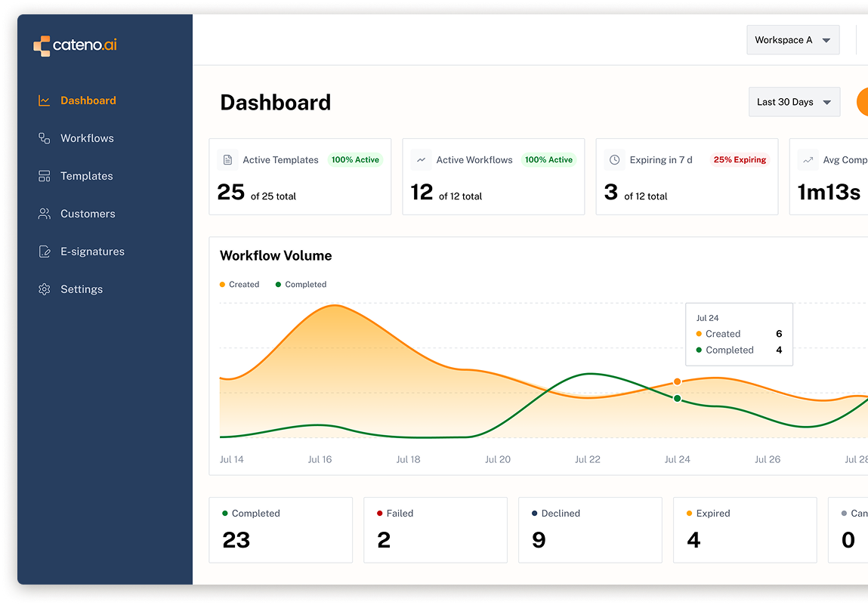
Task: Select the Expiring in 7 d card
Action: 687,177
